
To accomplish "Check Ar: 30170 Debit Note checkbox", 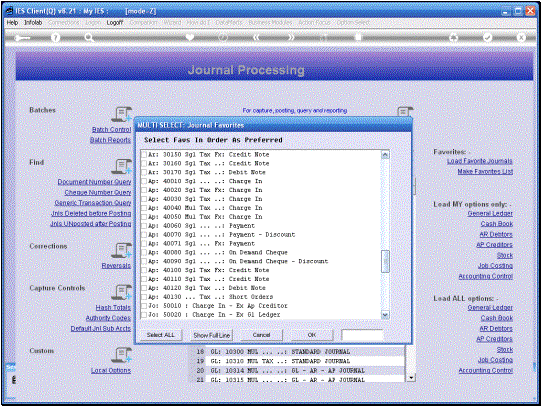I will [x=144, y=172].
